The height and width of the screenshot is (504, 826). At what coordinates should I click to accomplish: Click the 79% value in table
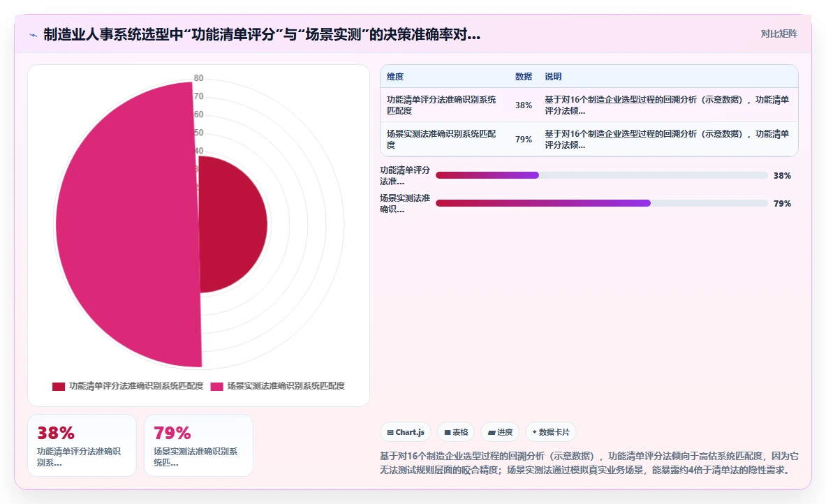(x=523, y=139)
